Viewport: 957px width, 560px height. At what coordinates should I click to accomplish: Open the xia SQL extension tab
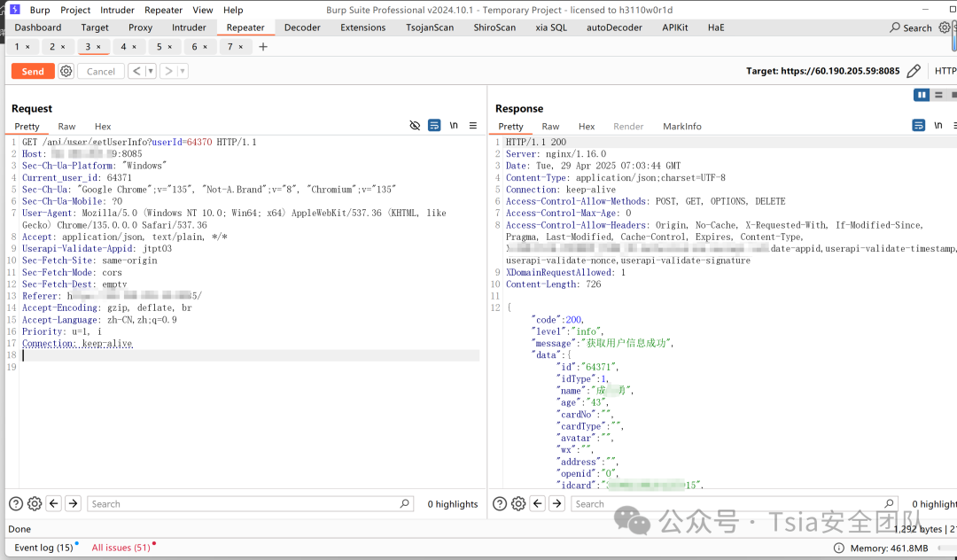pyautogui.click(x=551, y=27)
